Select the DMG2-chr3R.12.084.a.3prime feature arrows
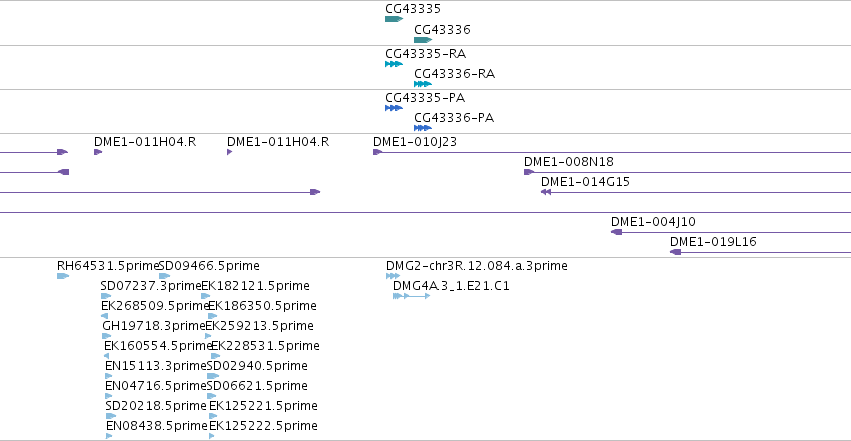851x441 pixels. coord(393,276)
